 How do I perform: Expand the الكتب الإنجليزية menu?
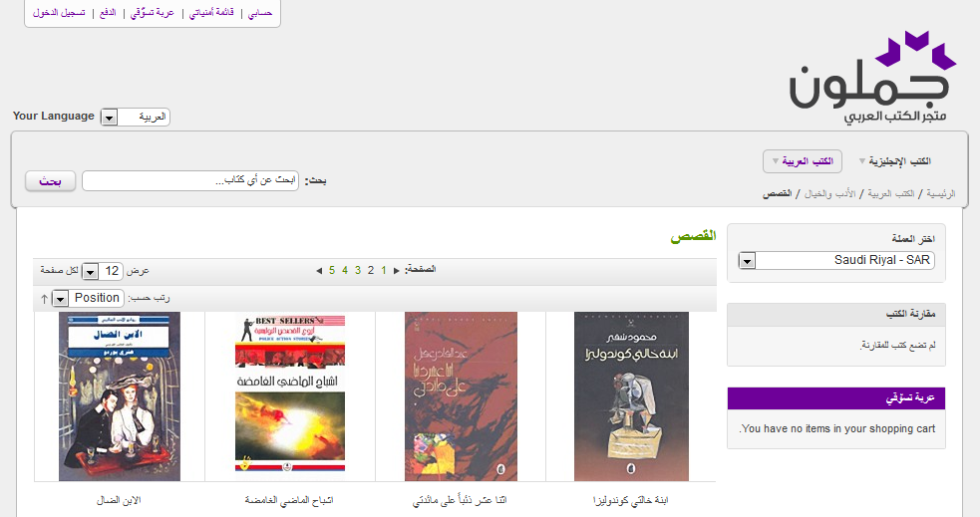pyautogui.click(x=895, y=161)
